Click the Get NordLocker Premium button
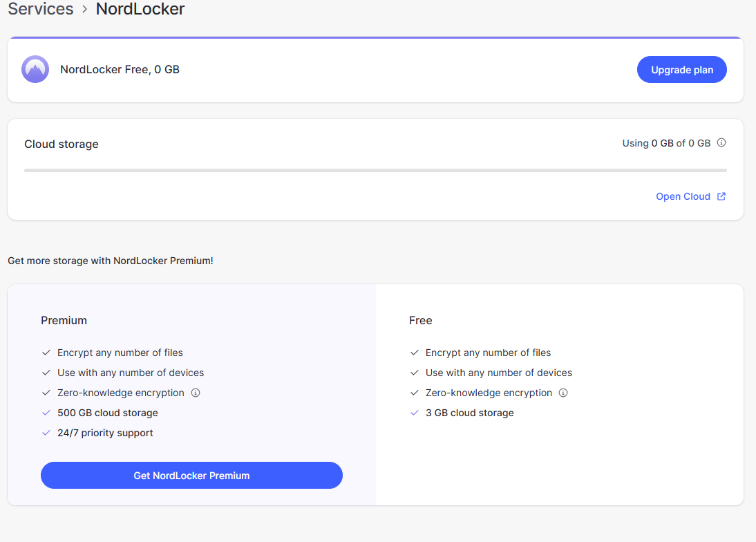756x542 pixels. (x=191, y=476)
